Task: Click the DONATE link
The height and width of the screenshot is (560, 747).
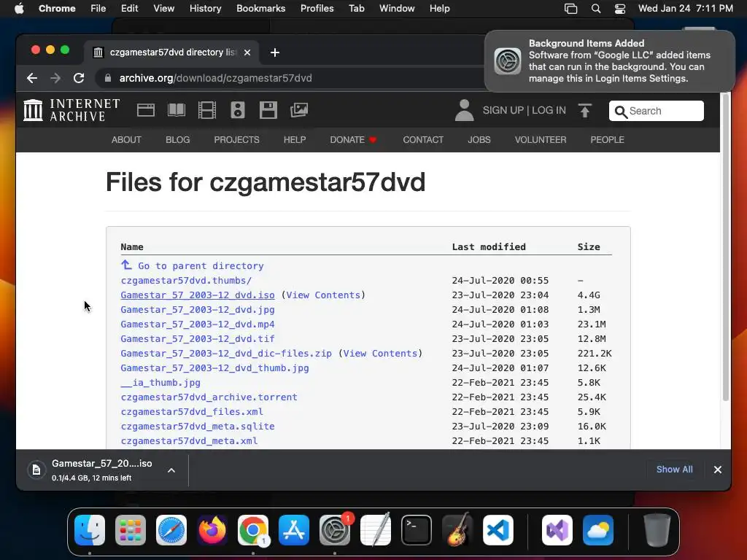Action: tap(353, 140)
